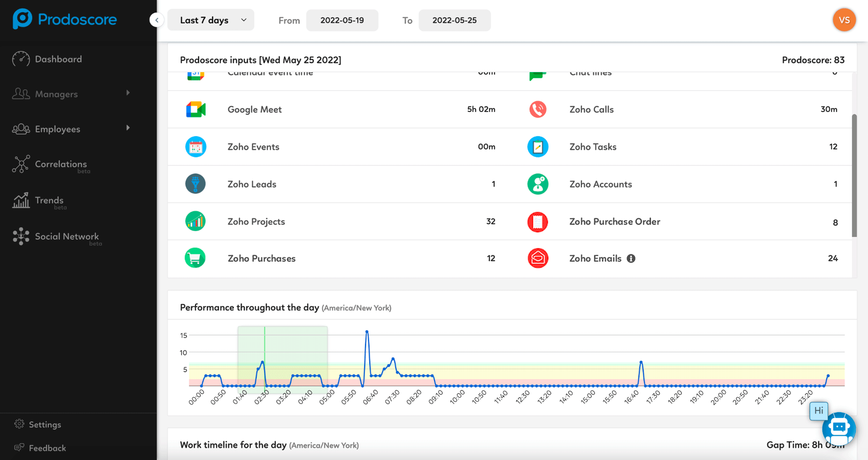Click the Managers people icon

pos(21,93)
